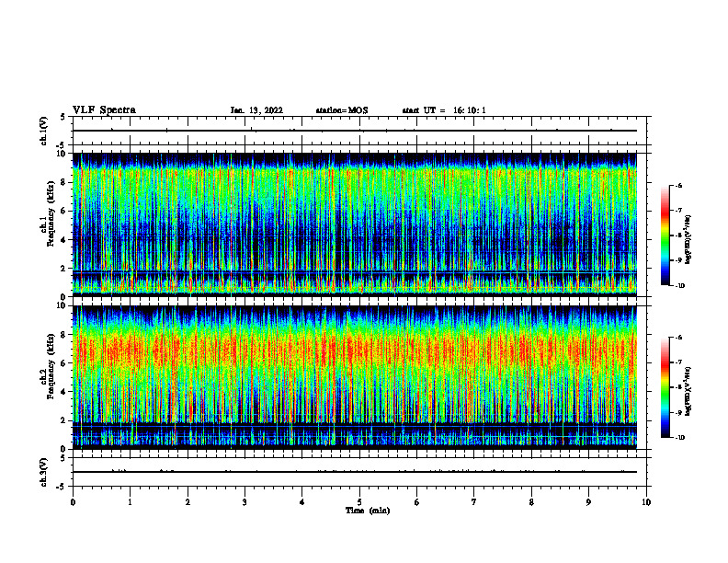
Task: Click tick label "7" on the Time axis
Action: click(474, 502)
